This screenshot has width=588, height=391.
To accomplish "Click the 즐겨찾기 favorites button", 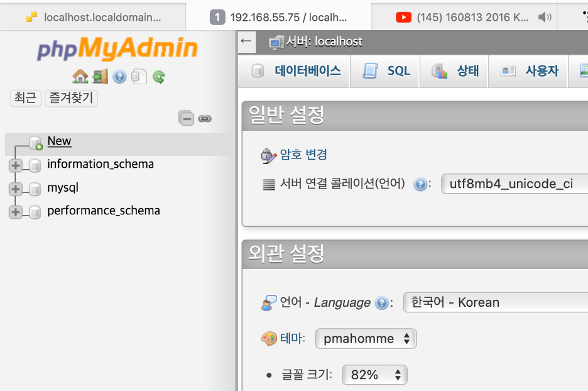I will pos(71,98).
